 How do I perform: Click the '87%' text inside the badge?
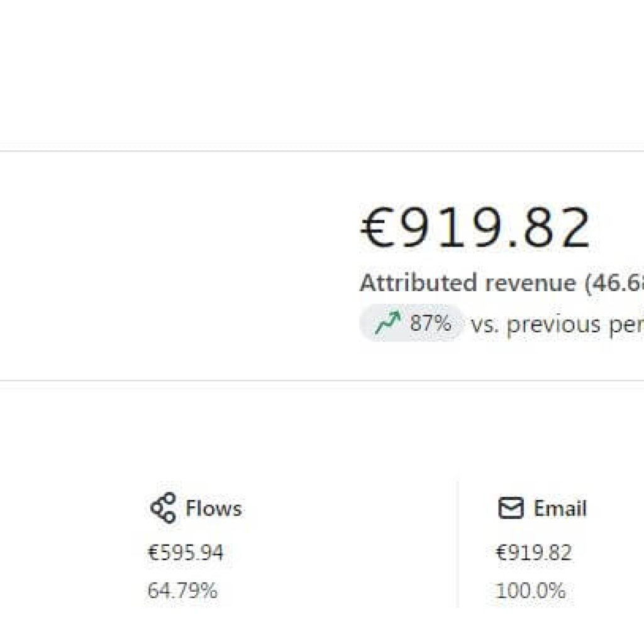[430, 323]
